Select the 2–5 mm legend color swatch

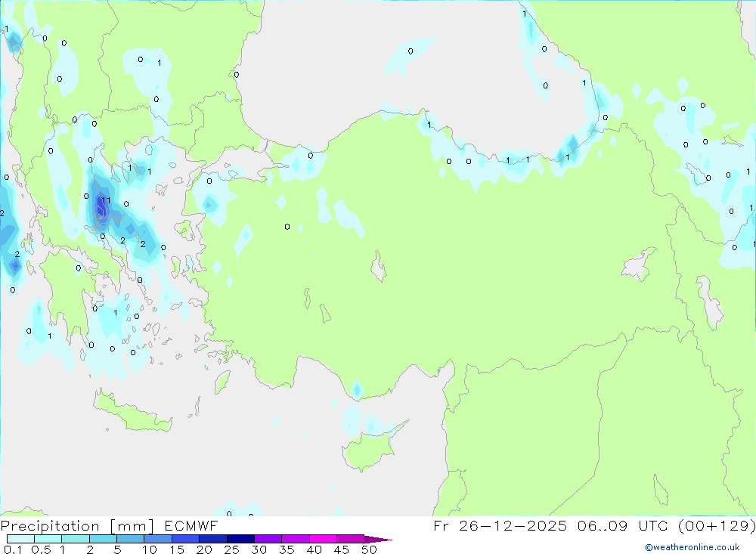point(103,539)
